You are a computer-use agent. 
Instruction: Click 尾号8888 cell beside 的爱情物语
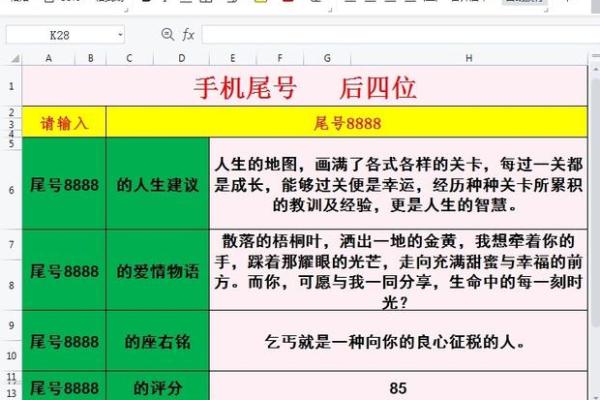pyautogui.click(x=64, y=270)
